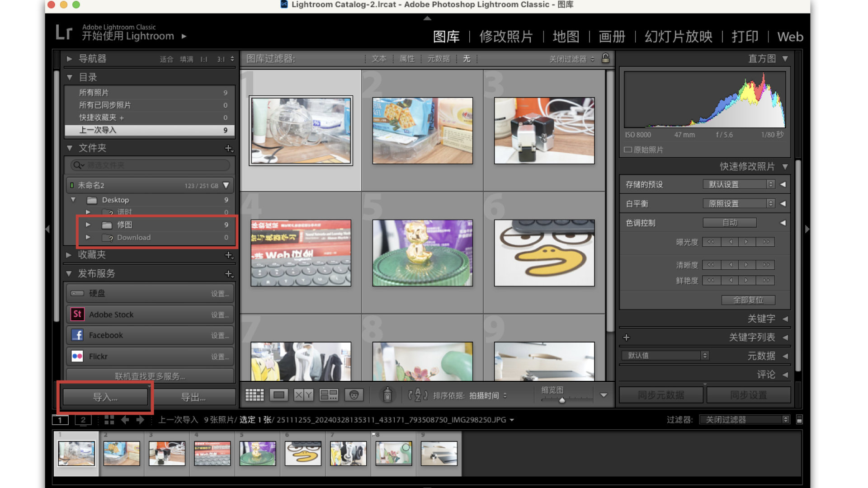This screenshot has height=488, width=868.
Task: Add folder with plus icon in 文件夹 panel
Action: (x=229, y=148)
